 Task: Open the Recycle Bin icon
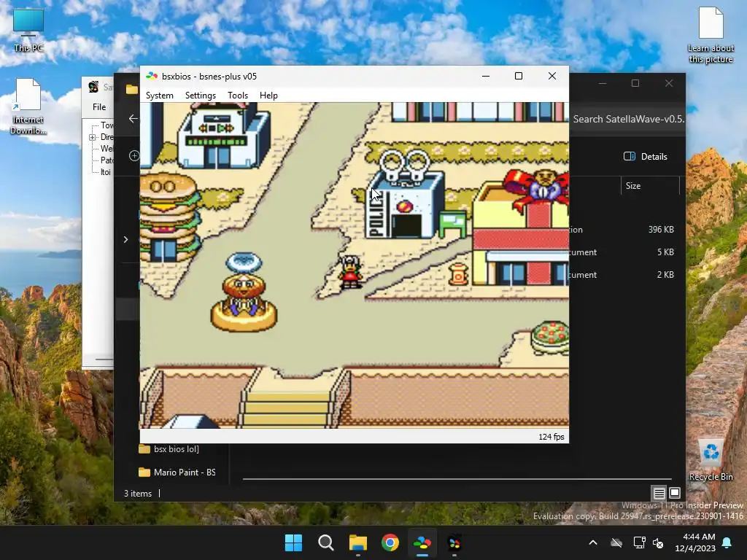coord(711,459)
